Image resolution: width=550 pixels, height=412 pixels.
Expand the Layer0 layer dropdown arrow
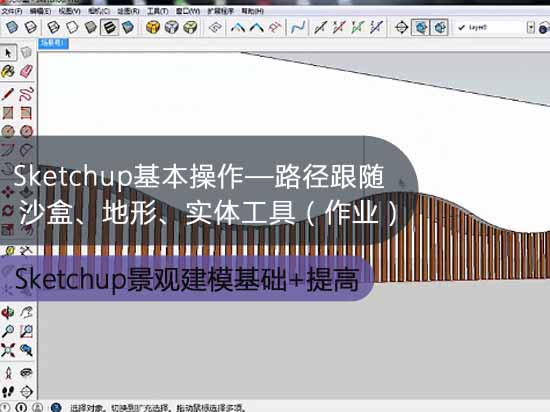point(531,27)
